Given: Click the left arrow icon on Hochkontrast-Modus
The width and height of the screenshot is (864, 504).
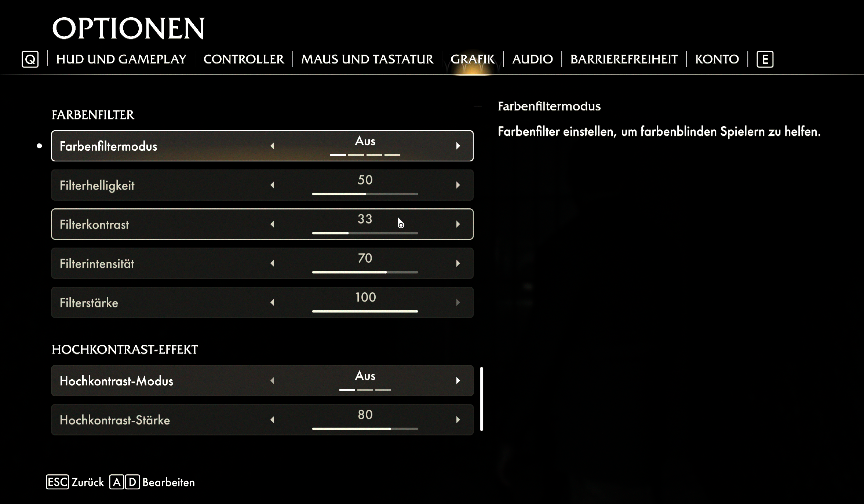Looking at the screenshot, I should tap(273, 381).
